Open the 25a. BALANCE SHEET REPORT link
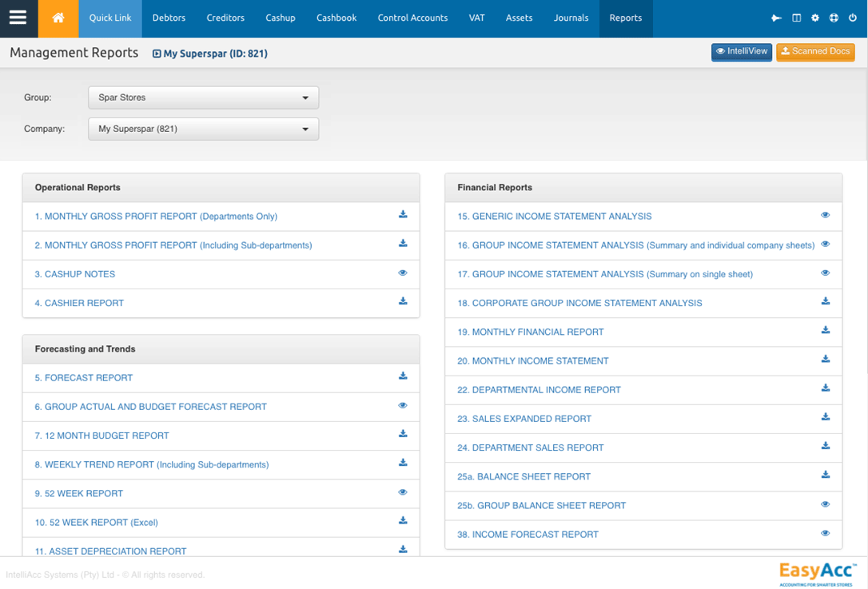 pos(524,476)
